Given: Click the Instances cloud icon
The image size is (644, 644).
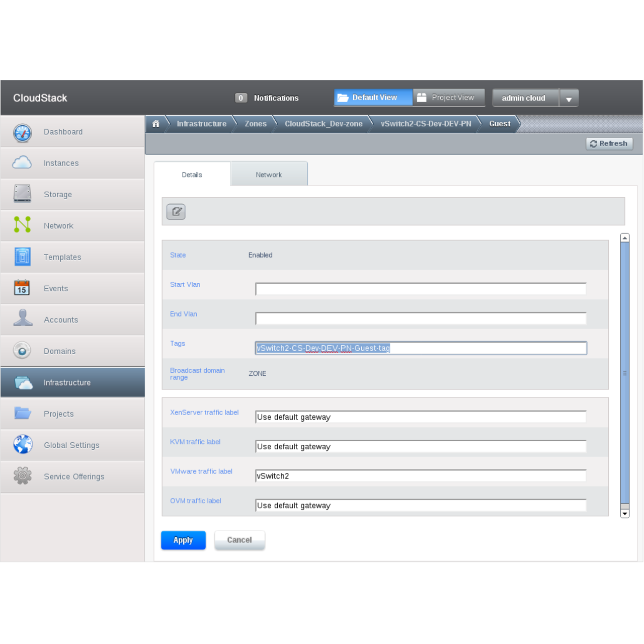Looking at the screenshot, I should point(22,163).
